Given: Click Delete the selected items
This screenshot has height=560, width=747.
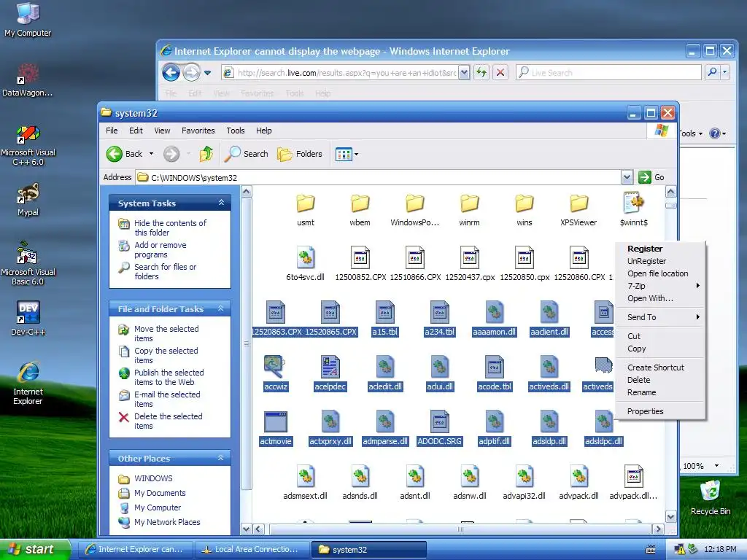Looking at the screenshot, I should click(x=169, y=421).
